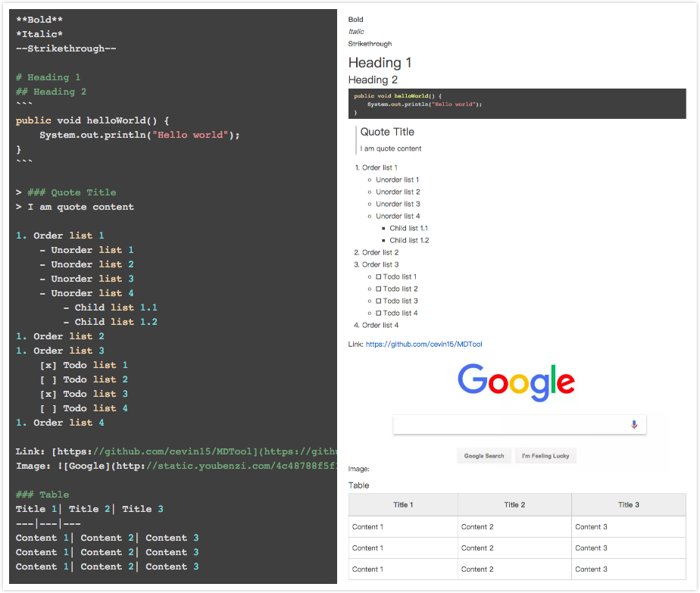Click the '## Heading 2' editor line
Image resolution: width=700 pixels, height=593 pixels.
(51, 92)
